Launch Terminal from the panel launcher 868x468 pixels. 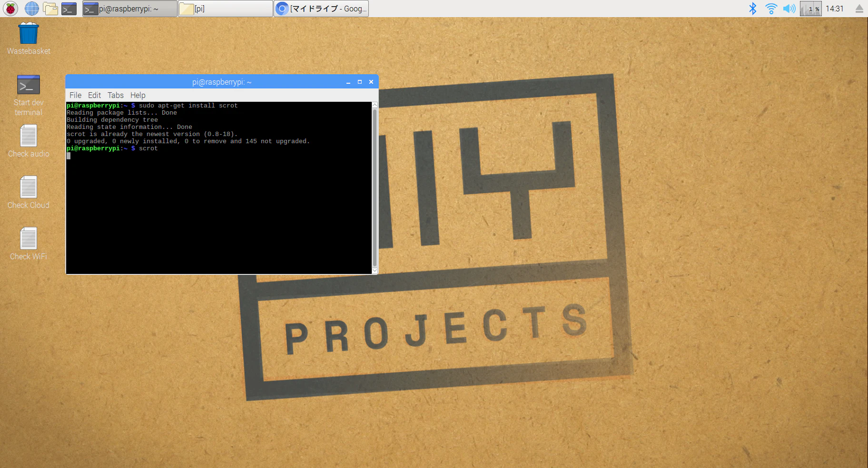pyautogui.click(x=69, y=9)
